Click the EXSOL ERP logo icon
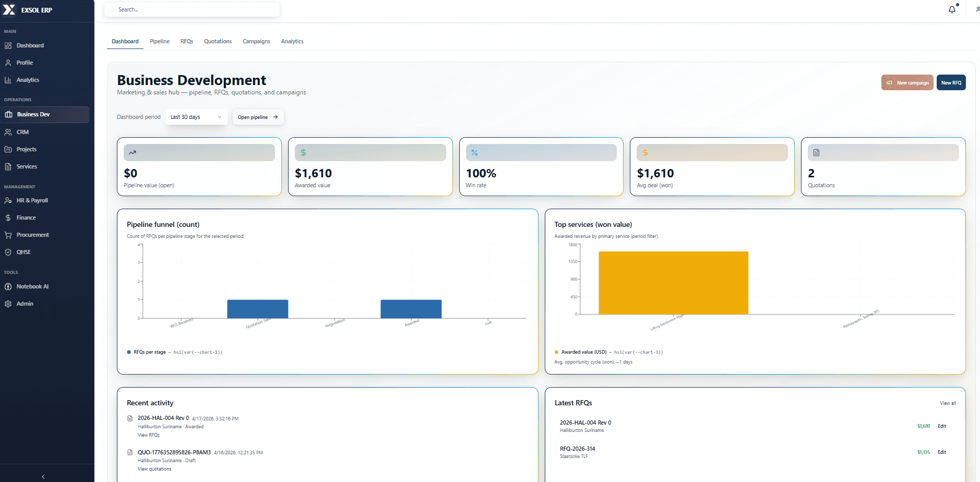 [9, 9]
